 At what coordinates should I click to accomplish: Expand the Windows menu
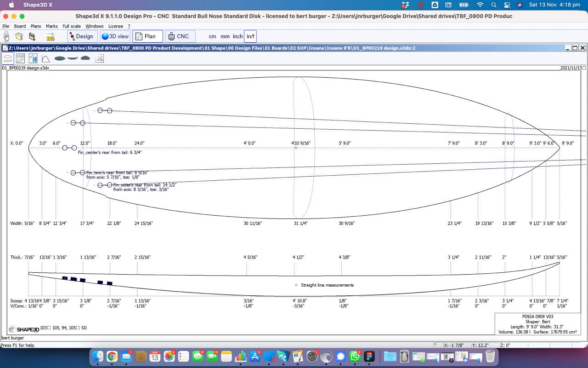(x=95, y=26)
